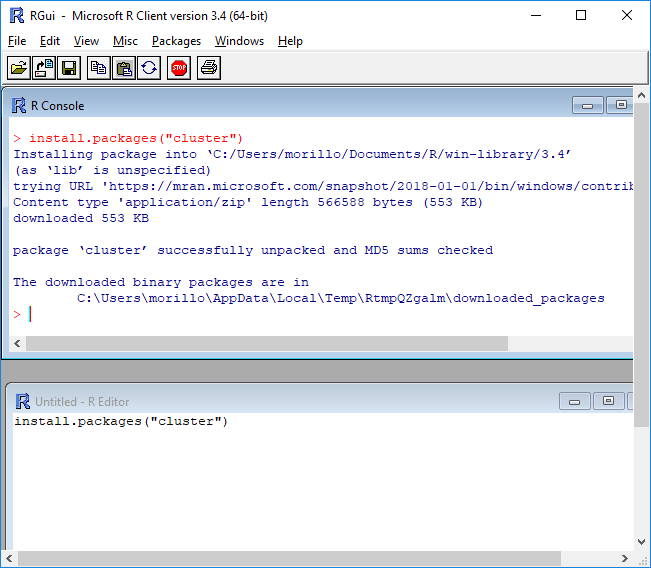Click the Copy and paste refresh icon

[149, 68]
